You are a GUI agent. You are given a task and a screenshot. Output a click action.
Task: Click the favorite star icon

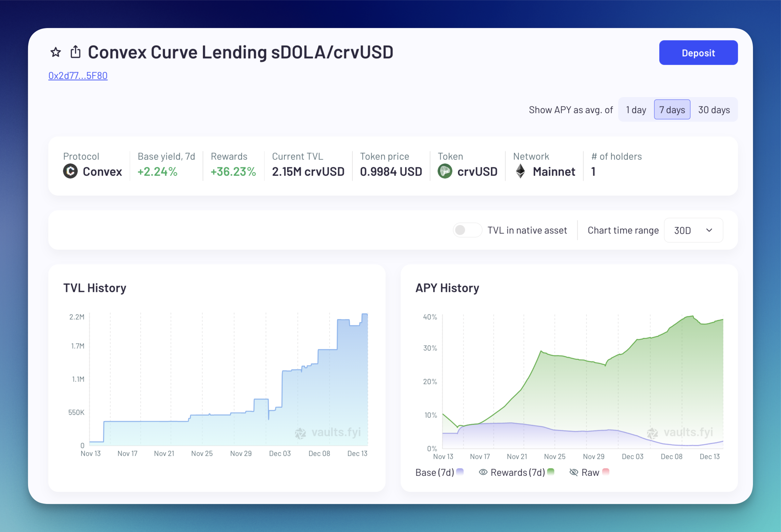pyautogui.click(x=56, y=52)
